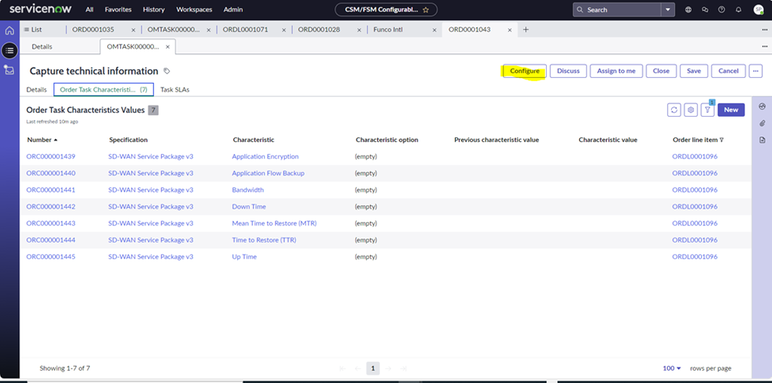Open the document templates icon in right panel
Viewport: 772px width, 383px height.
click(x=763, y=140)
